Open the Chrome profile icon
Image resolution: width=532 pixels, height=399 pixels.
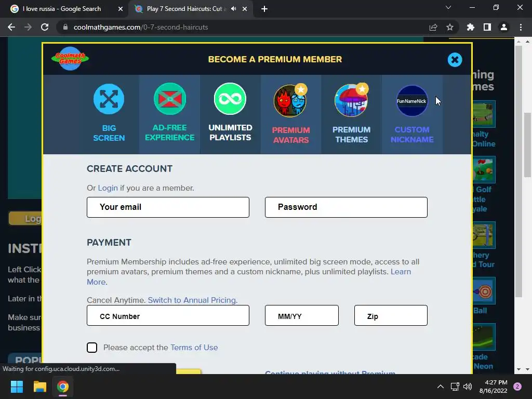pos(504,27)
